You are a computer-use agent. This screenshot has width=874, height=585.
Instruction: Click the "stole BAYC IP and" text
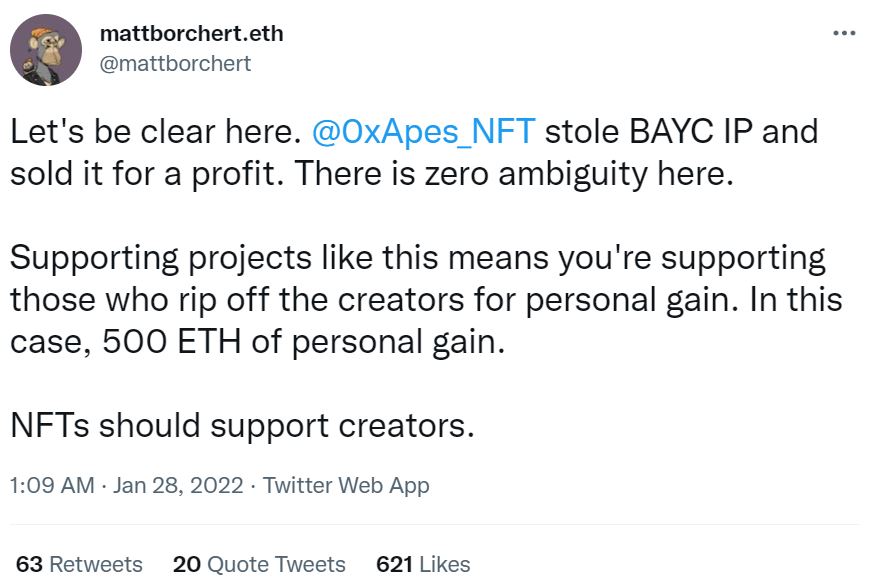click(x=681, y=132)
